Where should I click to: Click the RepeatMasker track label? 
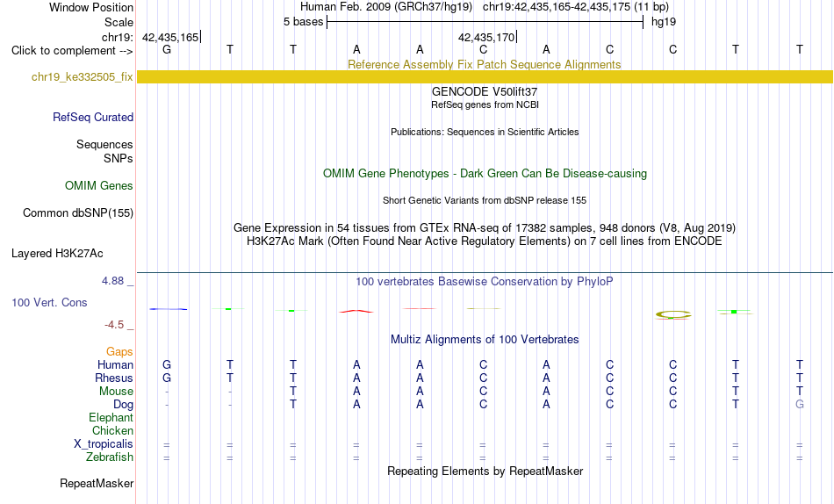pos(97,483)
